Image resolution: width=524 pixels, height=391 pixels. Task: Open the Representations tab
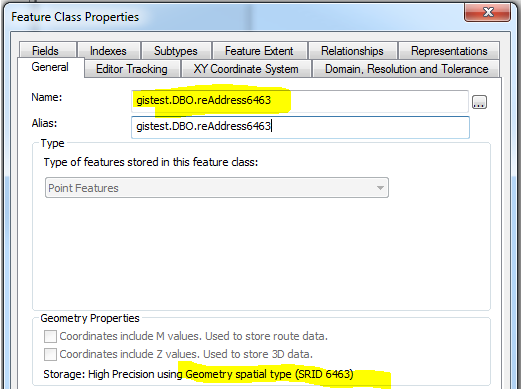tap(449, 51)
